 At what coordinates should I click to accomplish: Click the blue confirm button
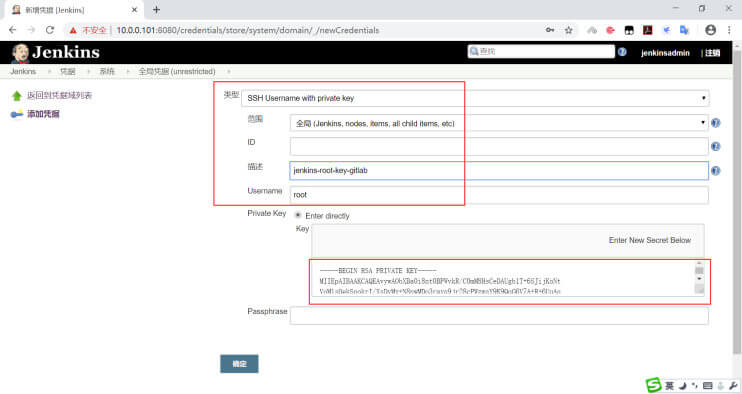click(x=239, y=364)
